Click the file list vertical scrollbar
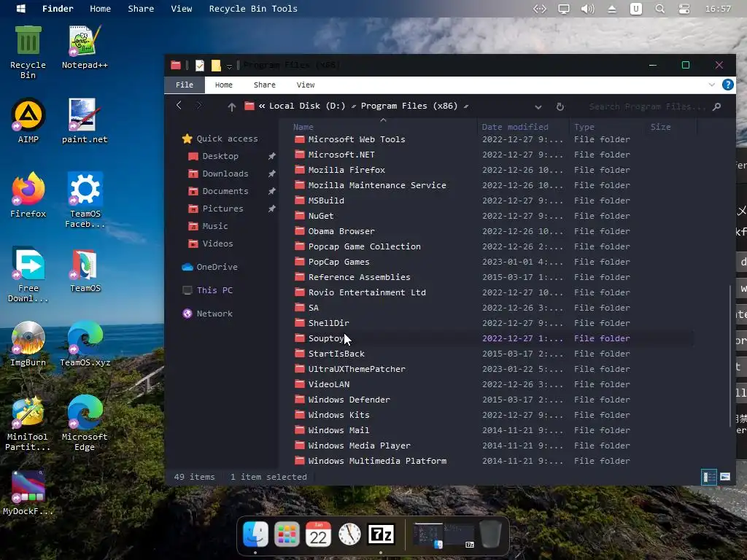The width and height of the screenshot is (747, 560). pos(729,356)
